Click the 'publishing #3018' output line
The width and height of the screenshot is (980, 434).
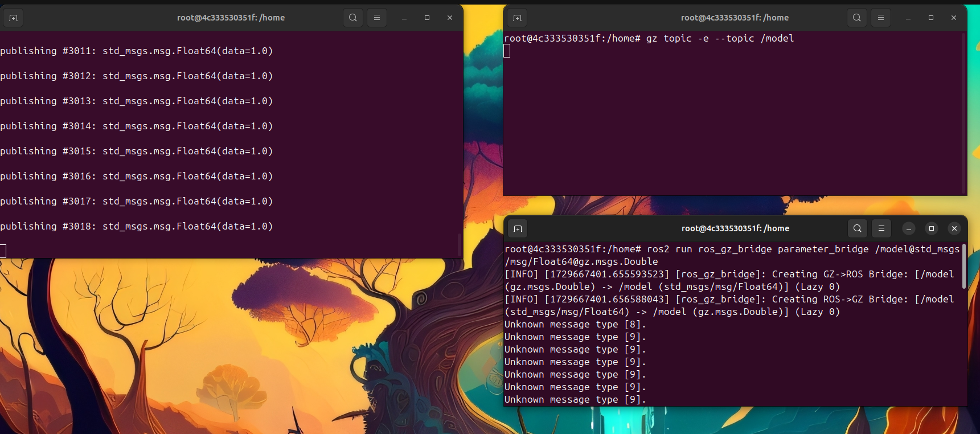pyautogui.click(x=137, y=226)
